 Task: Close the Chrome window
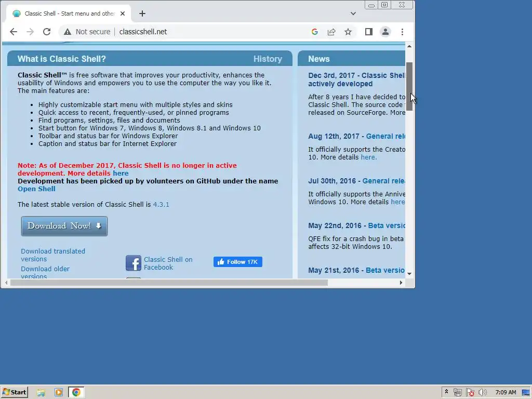tap(402, 5)
